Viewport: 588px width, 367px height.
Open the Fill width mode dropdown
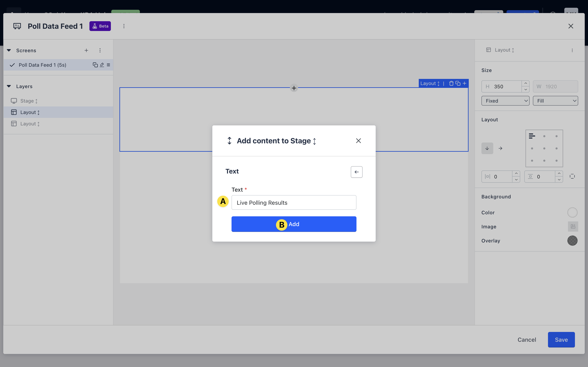555,101
